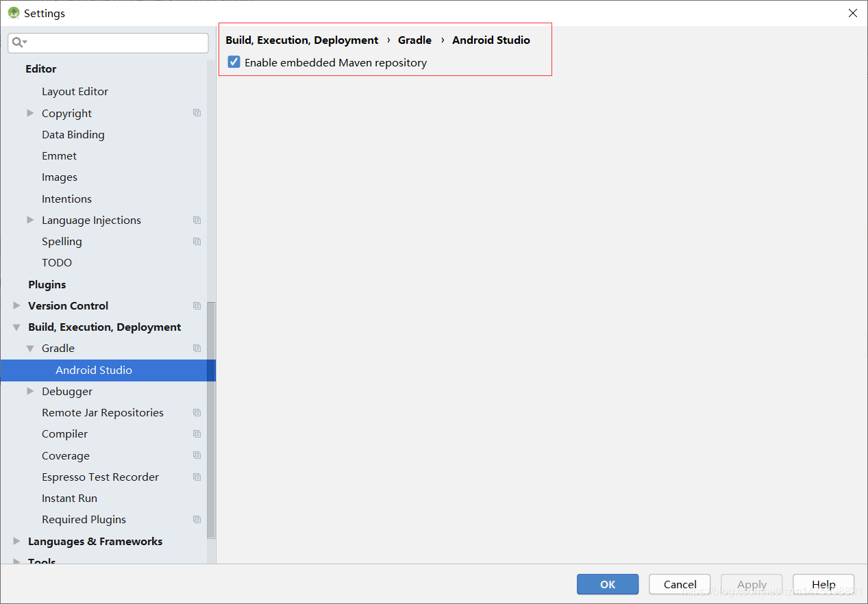The width and height of the screenshot is (868, 604).
Task: Expand the Version Control section
Action: pyautogui.click(x=16, y=305)
